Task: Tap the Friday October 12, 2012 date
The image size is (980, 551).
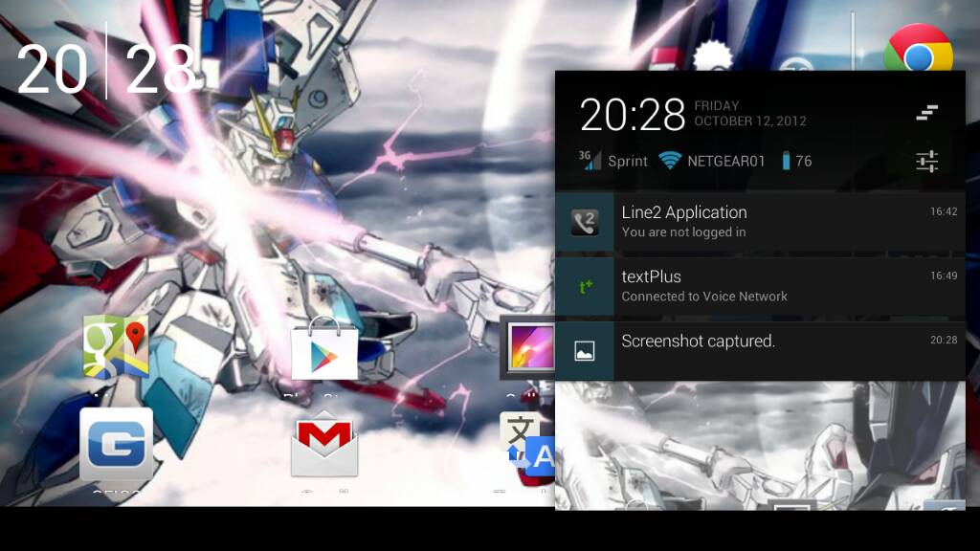Action: tap(750, 114)
